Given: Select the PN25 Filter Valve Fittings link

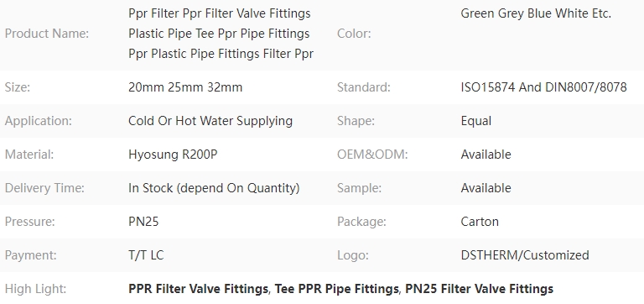Looking at the screenshot, I should [480, 289].
